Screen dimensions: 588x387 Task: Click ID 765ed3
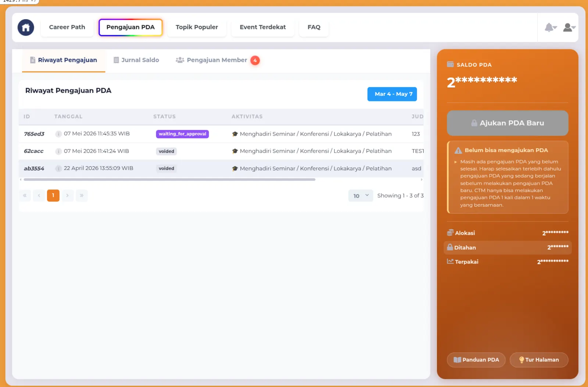point(34,134)
